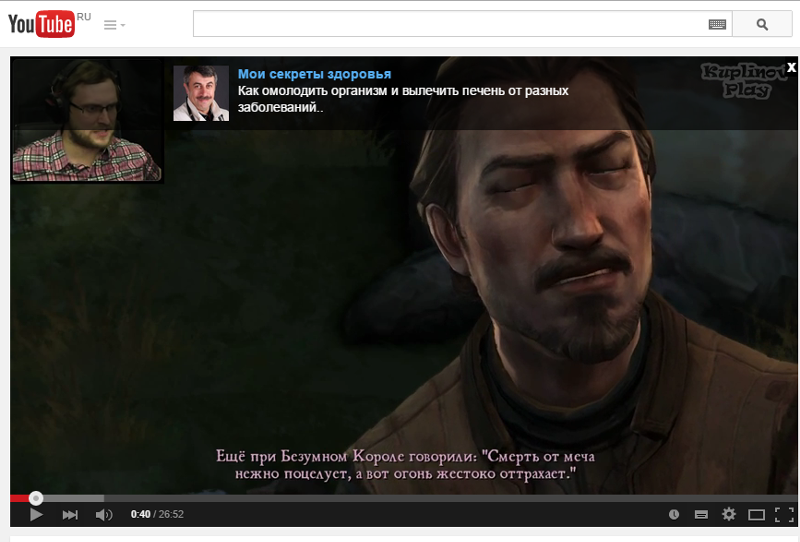Open the YouTube home logo
The width and height of the screenshot is (800, 542).
(x=41, y=23)
